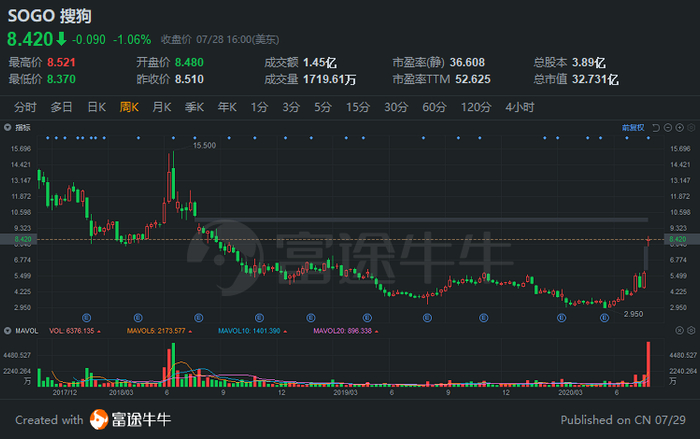Click the 总市值 32.731亿 market cap value

pos(595,79)
